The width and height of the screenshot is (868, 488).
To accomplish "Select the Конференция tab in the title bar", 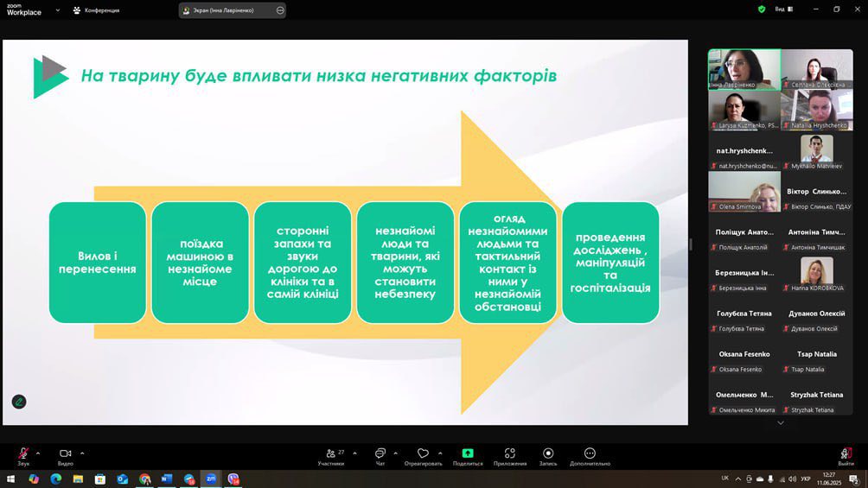I will coord(96,10).
